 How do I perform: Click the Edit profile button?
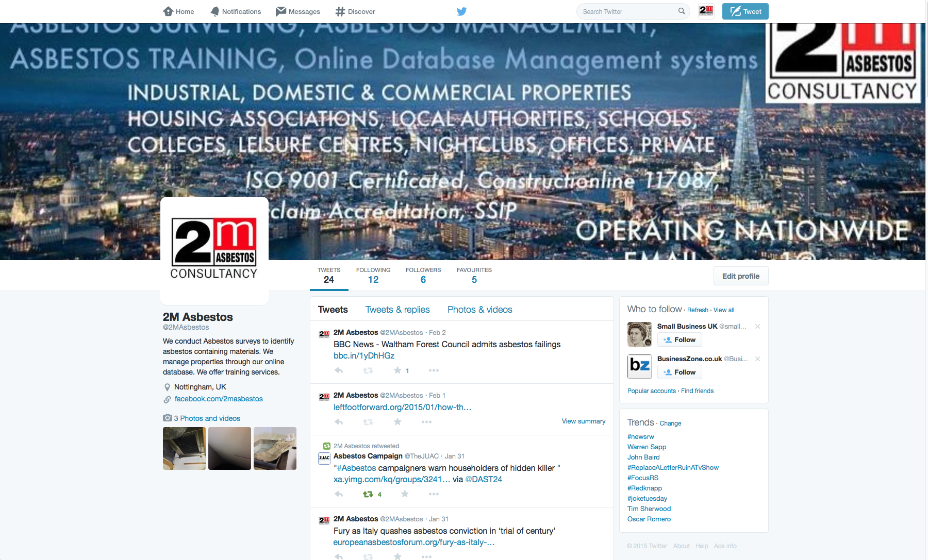[x=741, y=276]
